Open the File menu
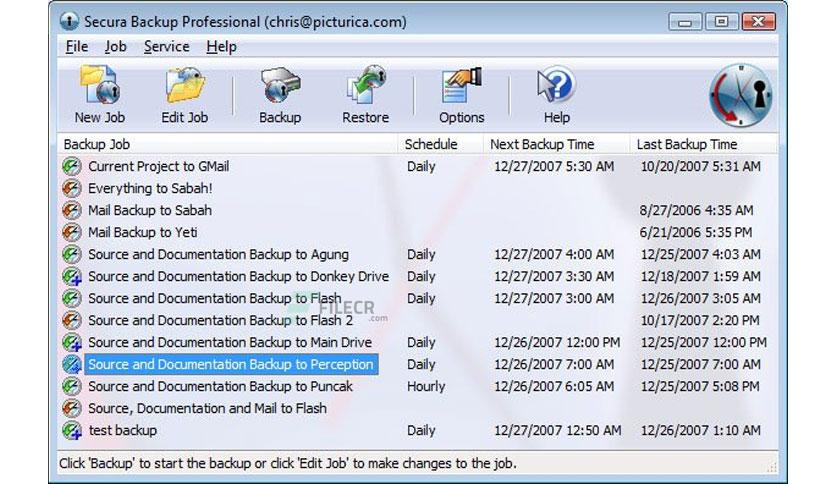836x484 pixels. [77, 47]
